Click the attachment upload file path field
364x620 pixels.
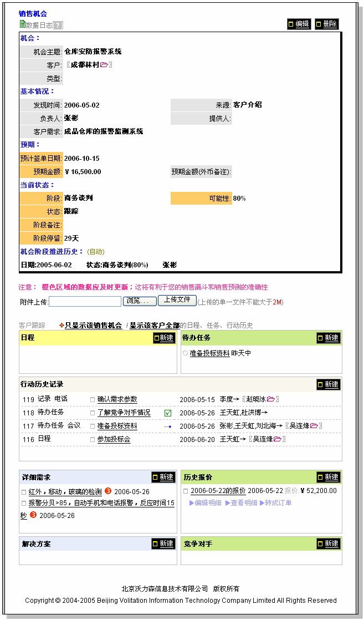(85, 302)
